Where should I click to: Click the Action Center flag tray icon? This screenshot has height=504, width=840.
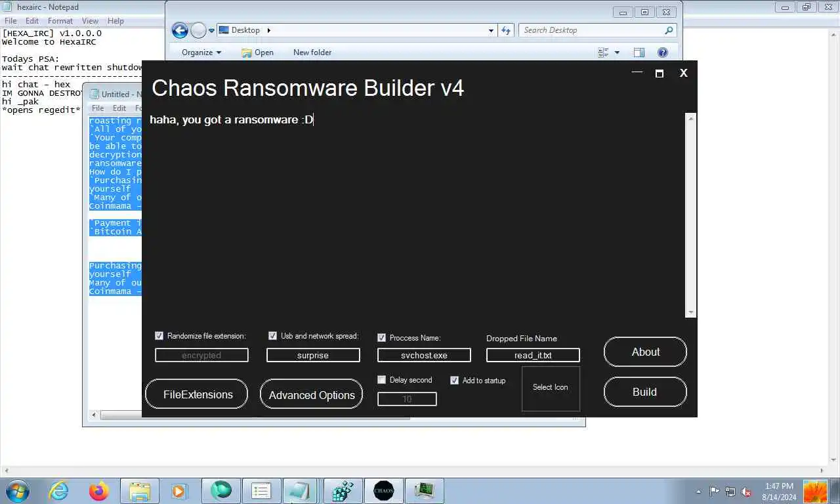click(x=714, y=492)
